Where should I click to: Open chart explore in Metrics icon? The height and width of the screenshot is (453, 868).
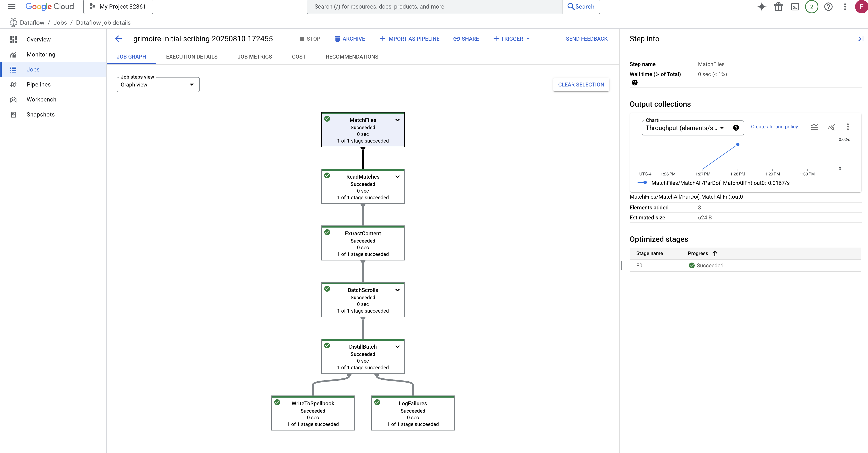click(x=831, y=127)
